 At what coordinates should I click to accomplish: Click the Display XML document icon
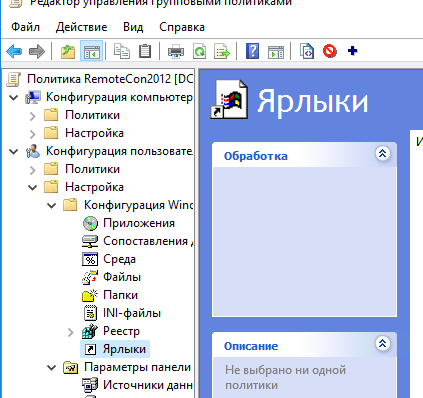307,51
